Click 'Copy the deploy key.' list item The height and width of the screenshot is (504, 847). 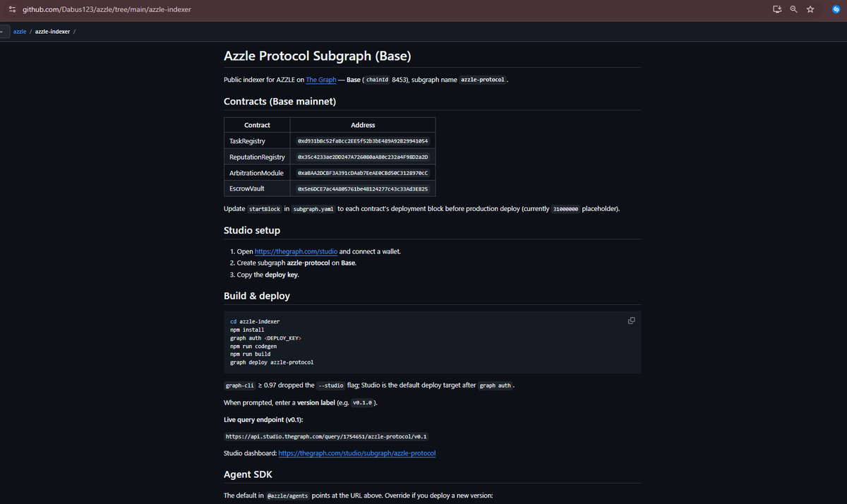tap(268, 275)
